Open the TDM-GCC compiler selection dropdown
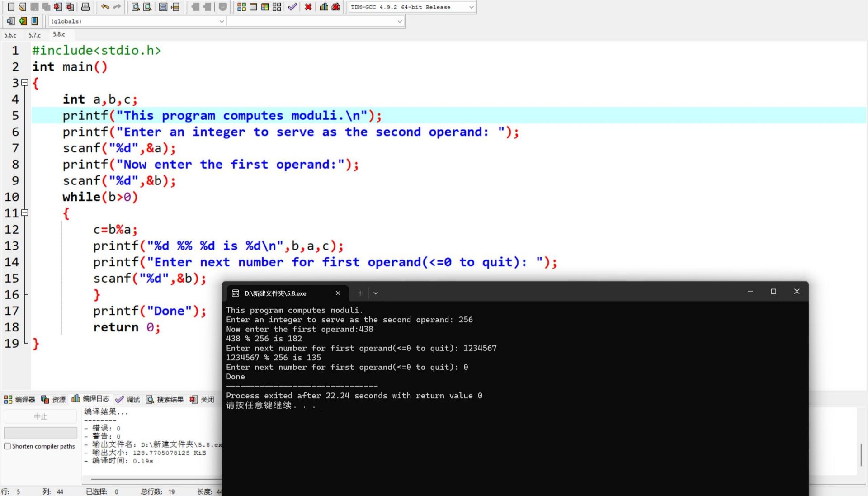868x496 pixels. coord(471,7)
